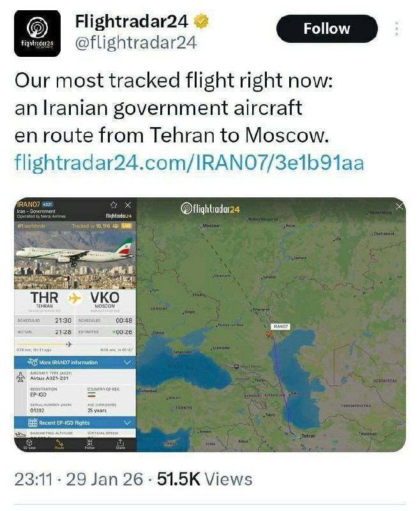The image size is (420, 511).
Task: Tap the Share icon in bottom bar
Action: pyautogui.click(x=120, y=444)
